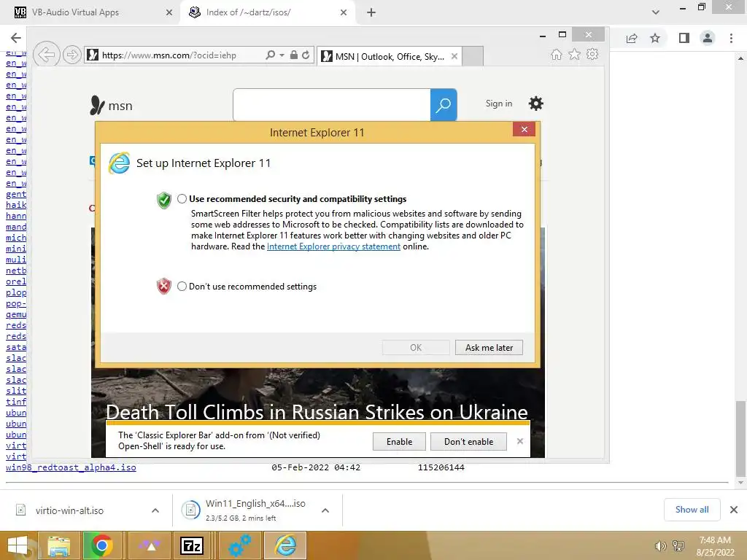
Task: Switch to Index of /~dartz/isos/ tab
Action: (x=267, y=12)
